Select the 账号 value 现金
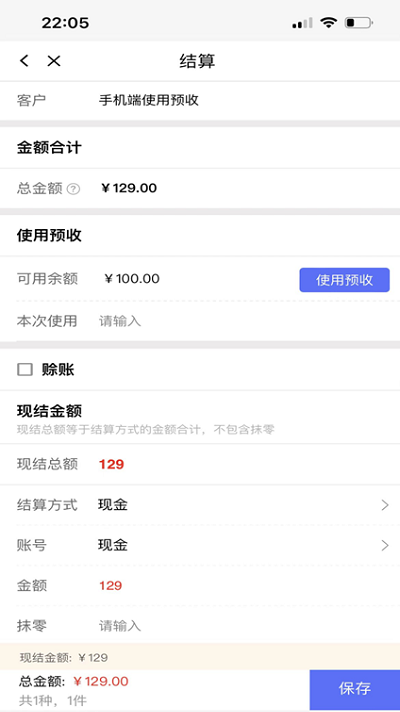400x712 pixels. (113, 545)
